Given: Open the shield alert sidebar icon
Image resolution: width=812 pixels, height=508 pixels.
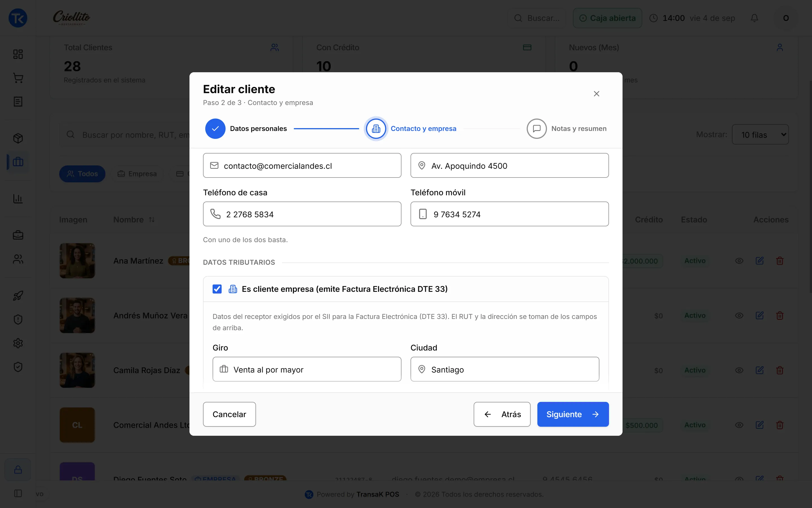Looking at the screenshot, I should click(x=18, y=319).
